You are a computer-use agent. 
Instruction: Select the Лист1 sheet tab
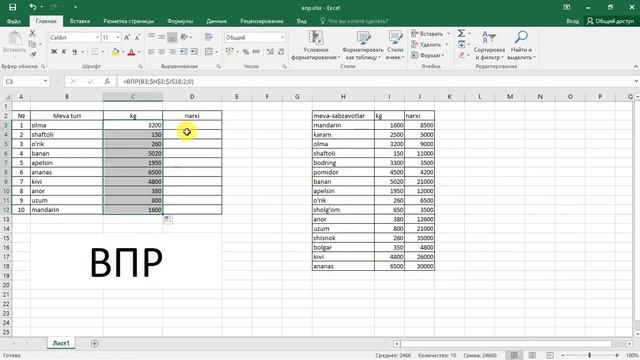coord(61,343)
